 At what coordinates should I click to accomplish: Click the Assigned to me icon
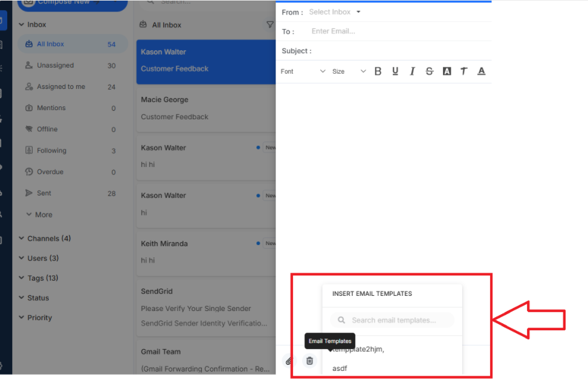tap(28, 87)
